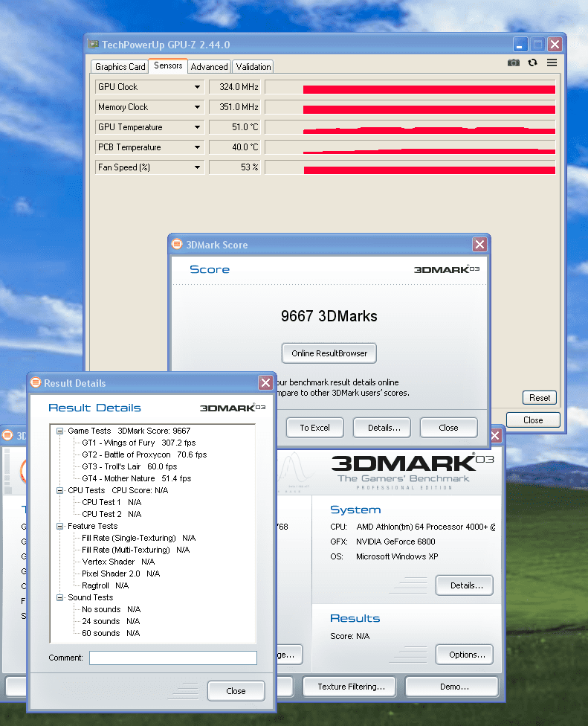Screen dimensions: 588x726
Task: Select the Pixel Shader 2.0 row
Action: coord(120,574)
